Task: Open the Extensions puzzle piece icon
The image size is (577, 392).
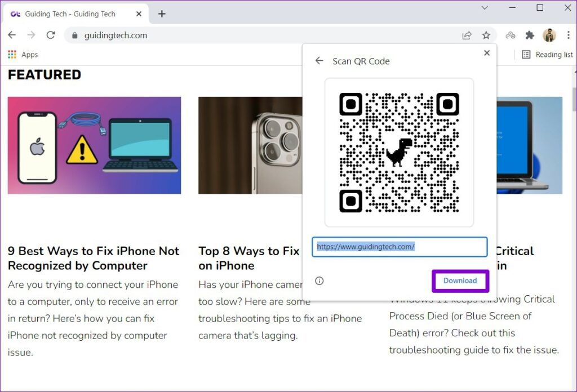Action: coord(530,35)
